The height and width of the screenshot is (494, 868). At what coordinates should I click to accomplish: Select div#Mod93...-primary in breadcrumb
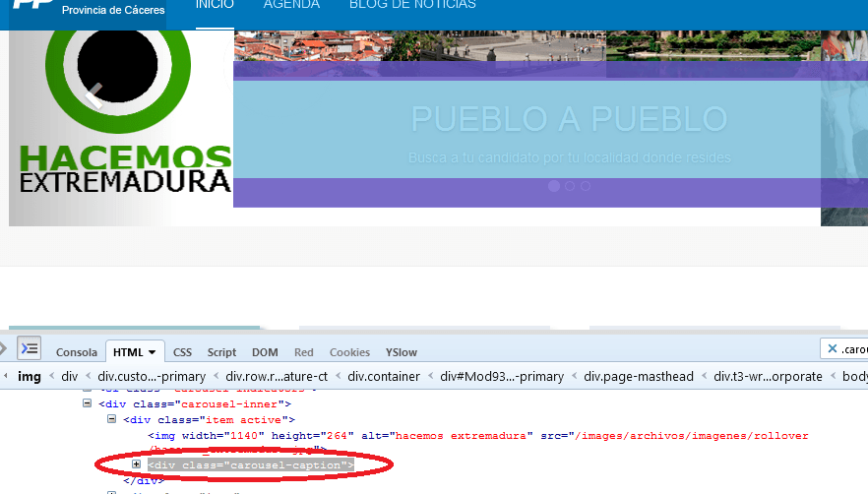[502, 377]
